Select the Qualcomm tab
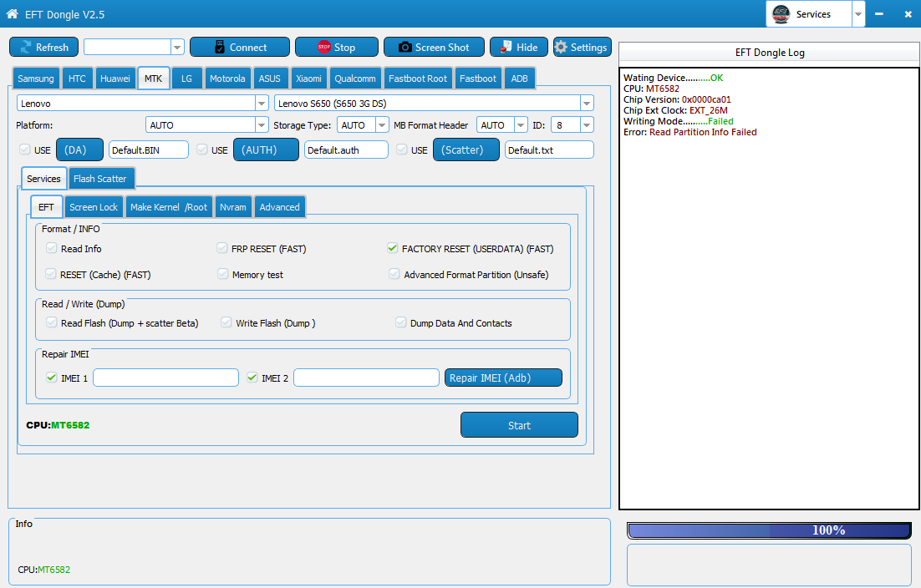This screenshot has height=588, width=921. click(354, 78)
